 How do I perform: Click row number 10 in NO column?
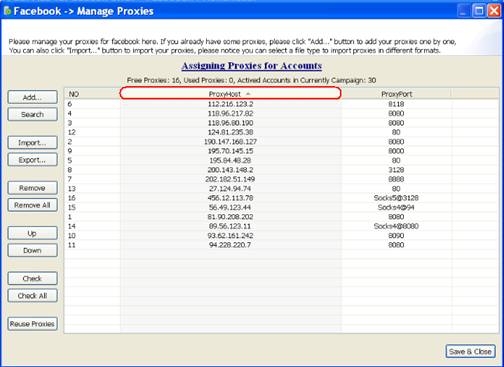point(72,235)
